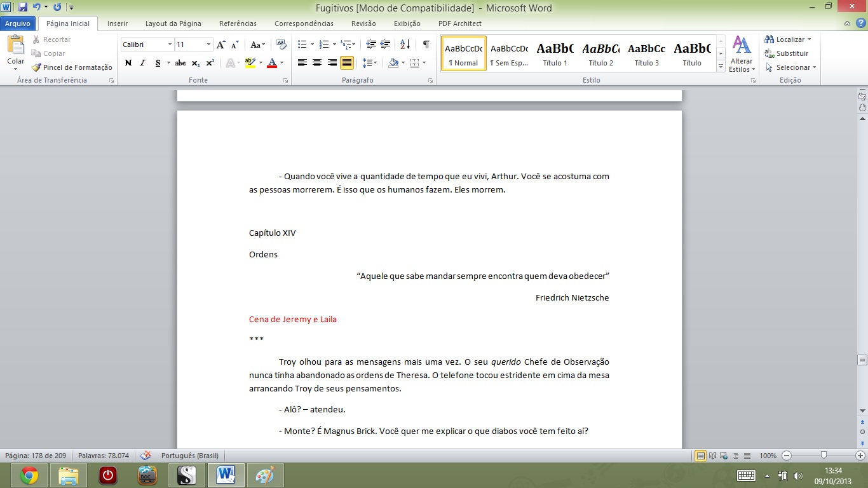Image resolution: width=868 pixels, height=488 pixels.
Task: Center align text icon
Action: click(317, 63)
